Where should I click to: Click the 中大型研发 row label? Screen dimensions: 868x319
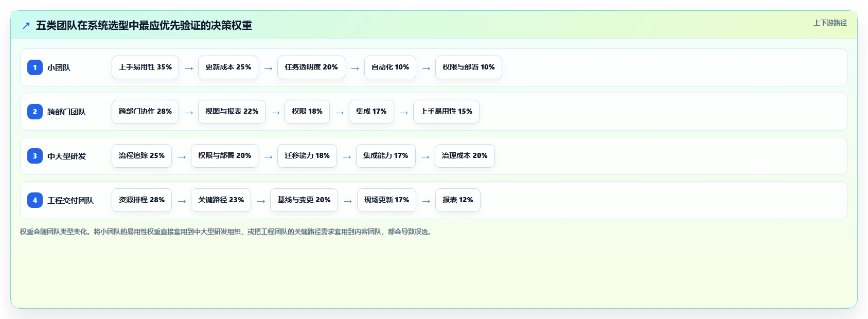click(x=66, y=156)
